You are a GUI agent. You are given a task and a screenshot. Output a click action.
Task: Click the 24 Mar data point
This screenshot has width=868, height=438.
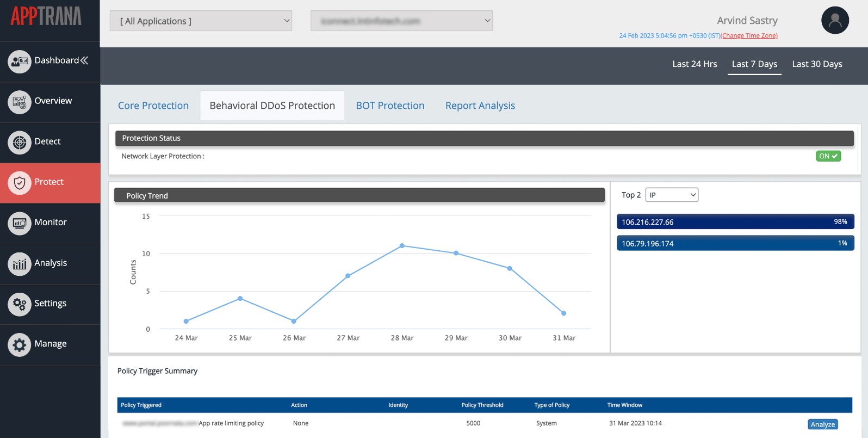click(x=186, y=321)
